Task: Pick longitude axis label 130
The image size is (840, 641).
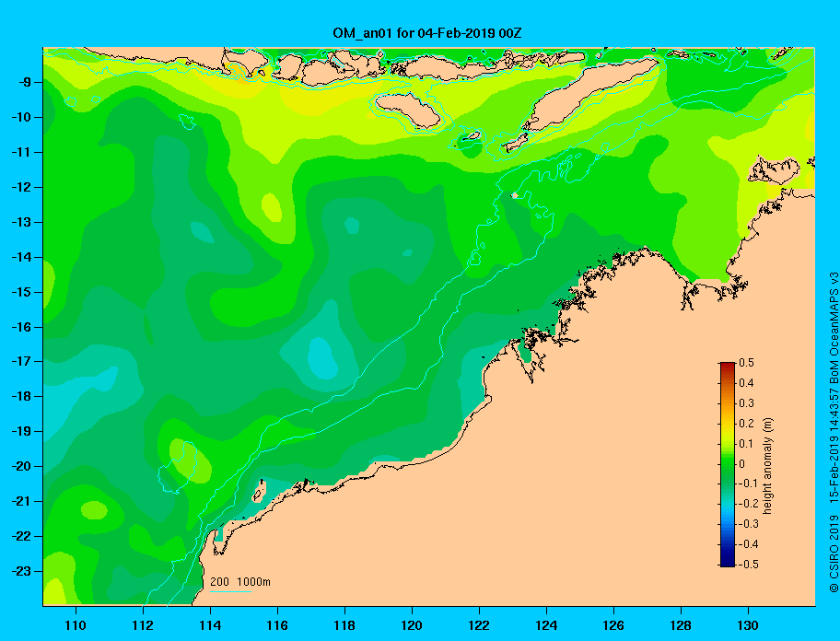Action: click(748, 625)
